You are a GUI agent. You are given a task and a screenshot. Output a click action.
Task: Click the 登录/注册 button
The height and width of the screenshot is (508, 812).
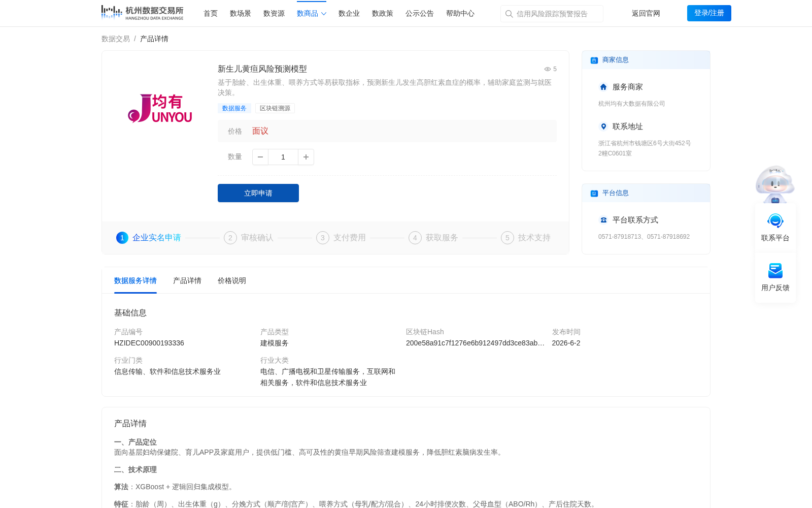pyautogui.click(x=709, y=13)
